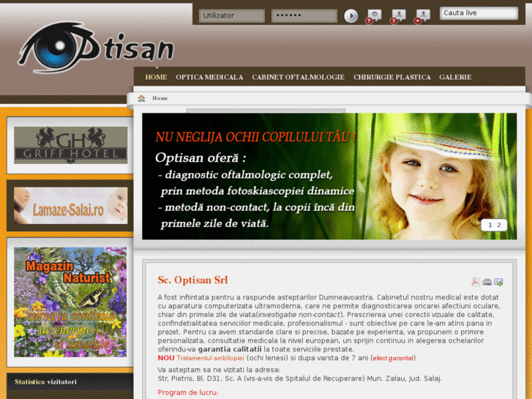
Task: Click the Cauta live search box
Action: coord(479,13)
